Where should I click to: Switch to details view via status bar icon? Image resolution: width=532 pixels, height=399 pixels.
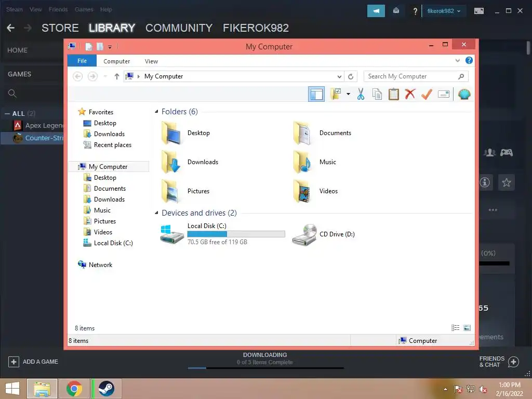[x=455, y=328]
